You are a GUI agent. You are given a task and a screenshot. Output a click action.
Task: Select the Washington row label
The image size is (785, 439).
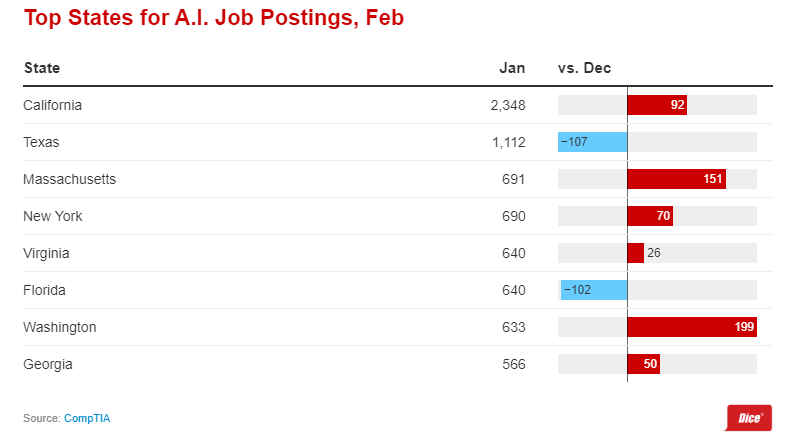coord(60,327)
